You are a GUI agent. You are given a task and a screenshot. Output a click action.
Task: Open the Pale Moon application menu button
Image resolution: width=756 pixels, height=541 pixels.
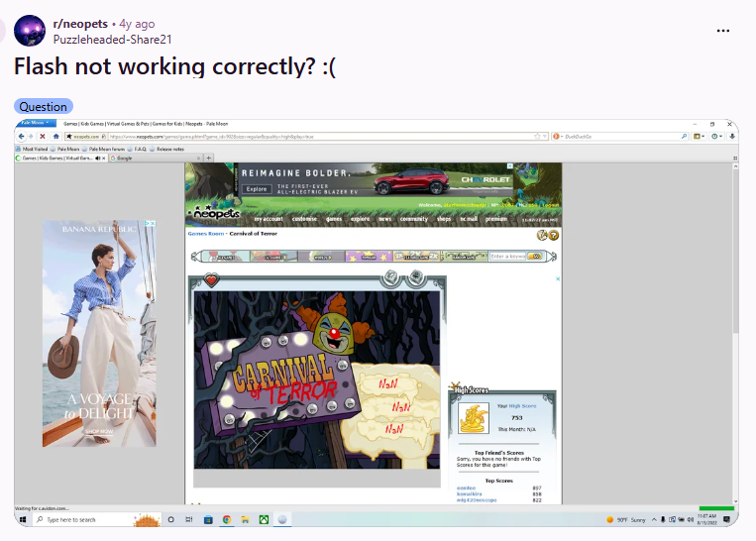click(36, 123)
